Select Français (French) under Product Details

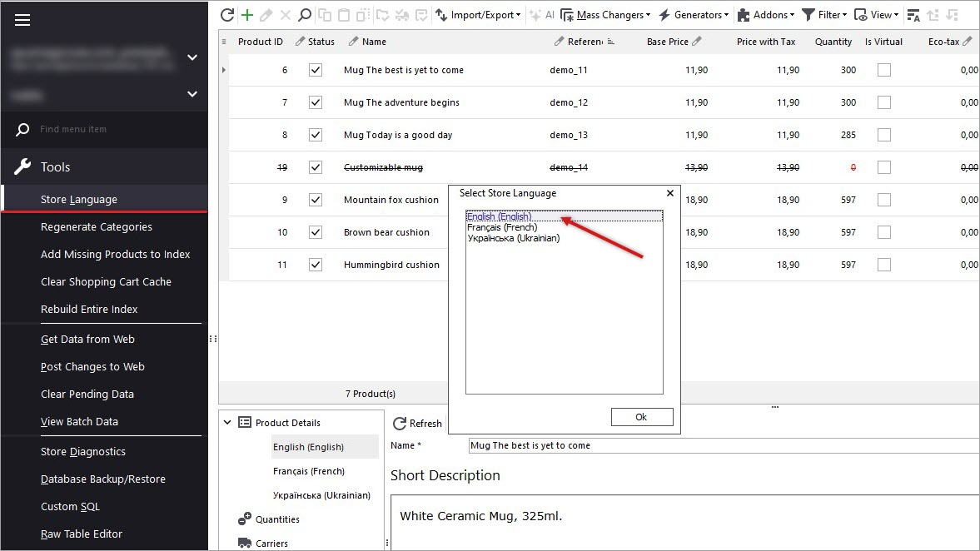[x=309, y=471]
